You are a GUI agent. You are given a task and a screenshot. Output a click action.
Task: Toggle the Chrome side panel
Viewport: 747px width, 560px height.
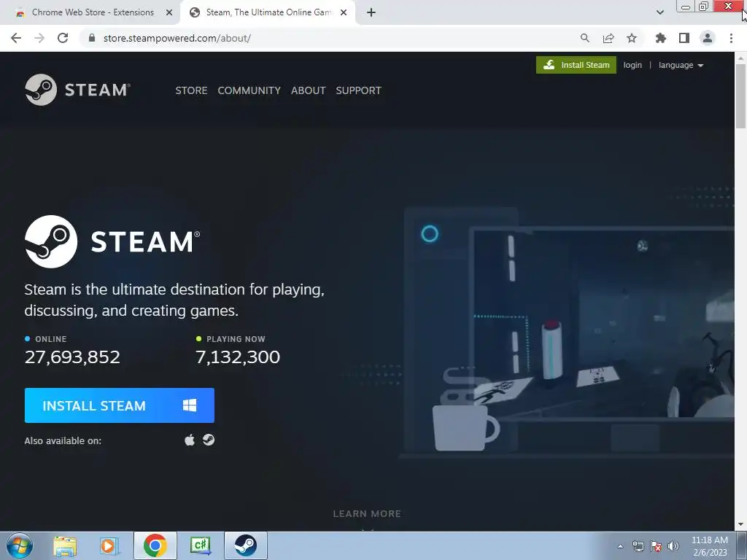(x=684, y=38)
